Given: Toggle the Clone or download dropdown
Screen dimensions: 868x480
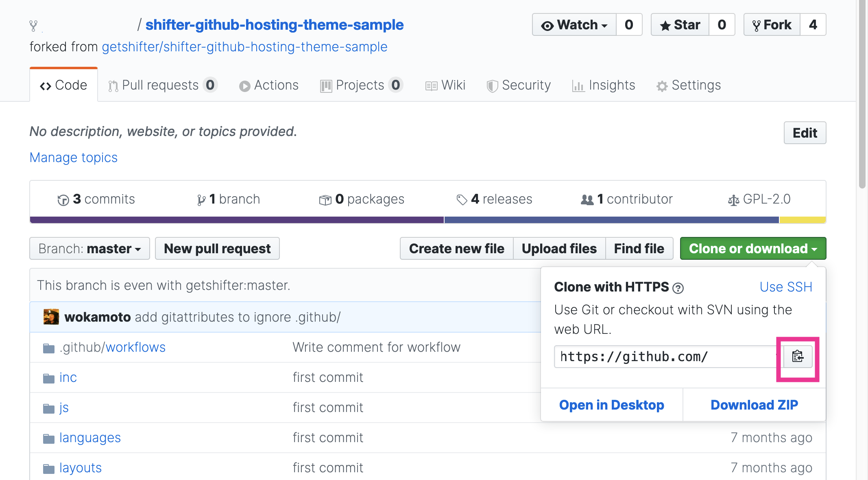Looking at the screenshot, I should point(753,248).
